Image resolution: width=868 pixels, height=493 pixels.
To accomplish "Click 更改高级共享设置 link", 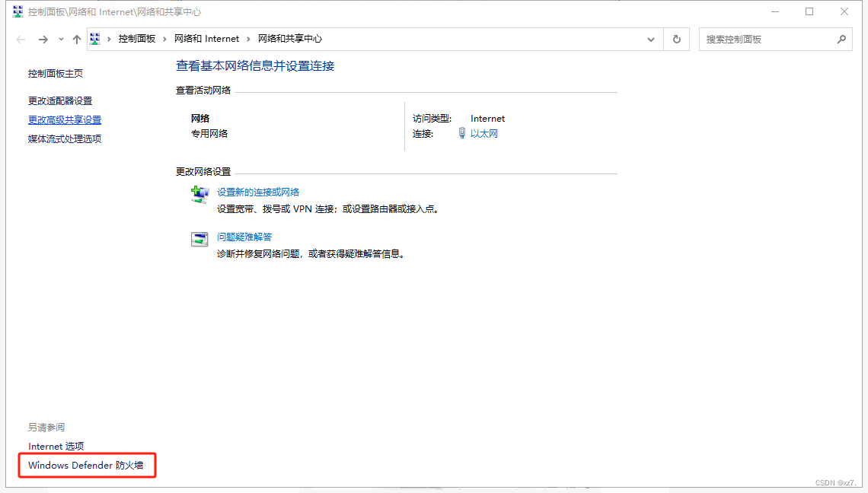I will coord(65,120).
